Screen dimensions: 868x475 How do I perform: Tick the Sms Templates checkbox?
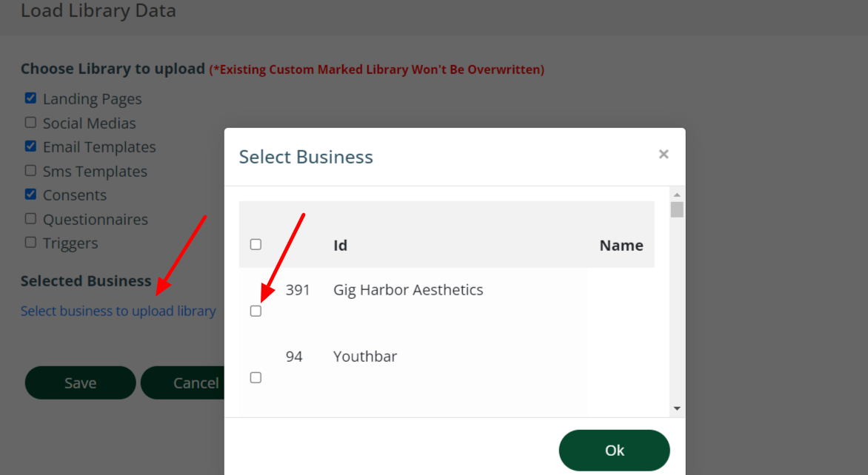(30, 170)
